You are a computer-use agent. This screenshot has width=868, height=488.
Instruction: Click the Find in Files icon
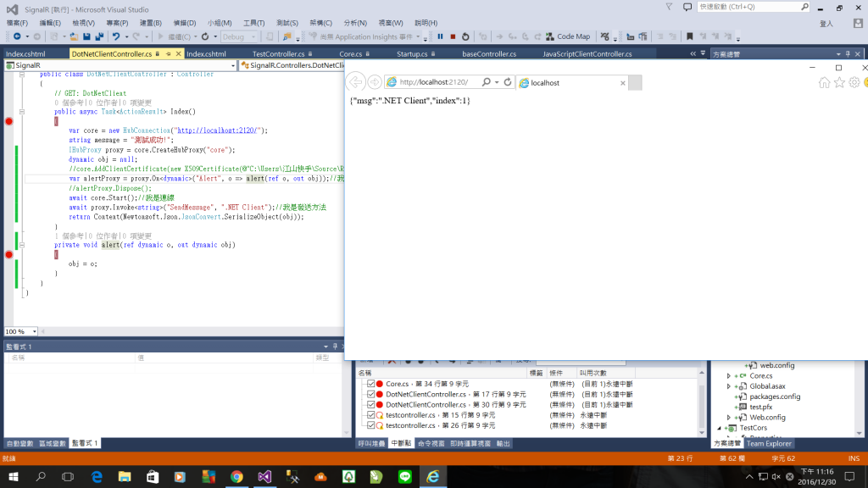(287, 36)
